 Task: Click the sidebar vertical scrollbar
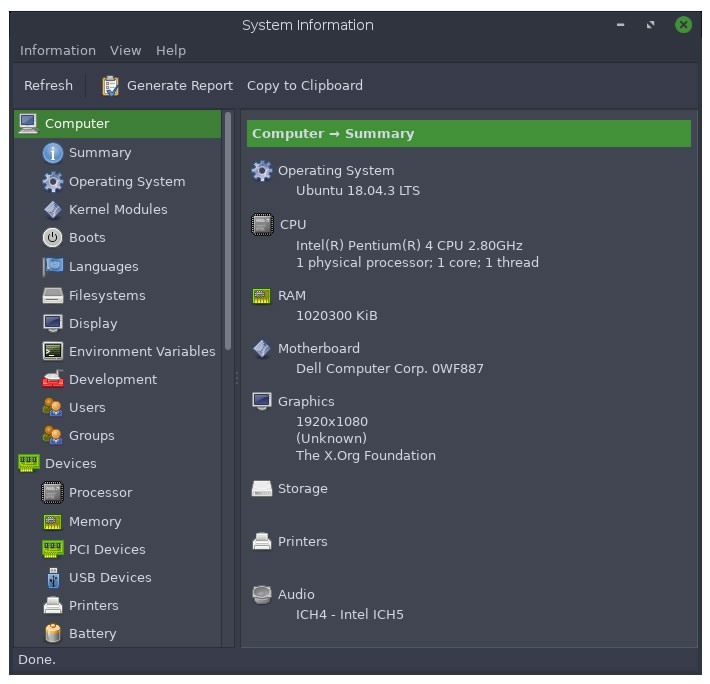[x=228, y=231]
